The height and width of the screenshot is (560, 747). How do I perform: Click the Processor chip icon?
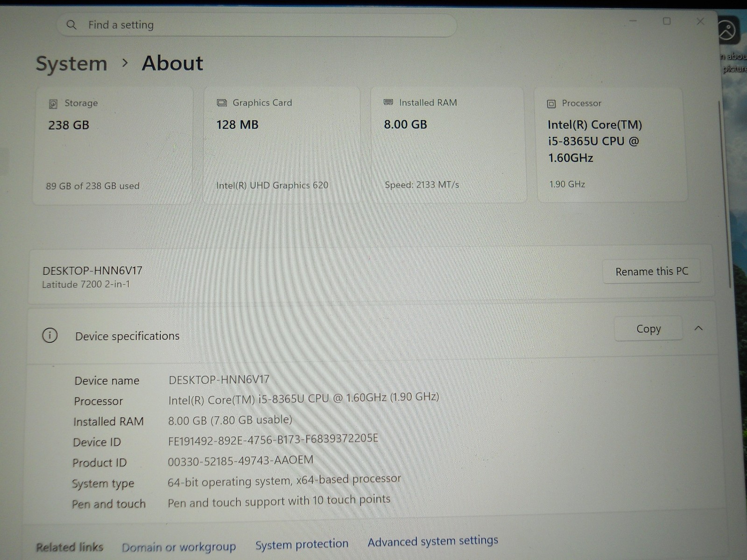tap(551, 104)
